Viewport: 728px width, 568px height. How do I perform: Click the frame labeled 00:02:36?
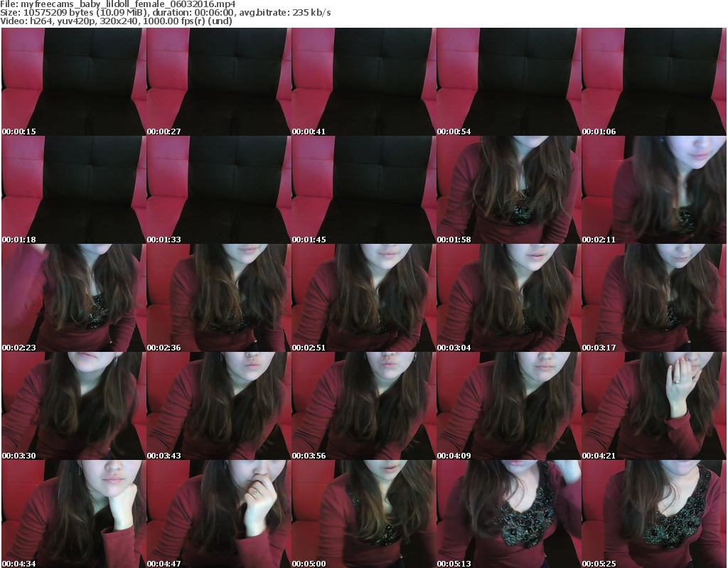(218, 298)
